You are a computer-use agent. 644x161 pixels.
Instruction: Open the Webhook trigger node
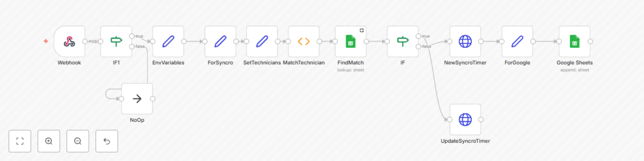[69, 42]
